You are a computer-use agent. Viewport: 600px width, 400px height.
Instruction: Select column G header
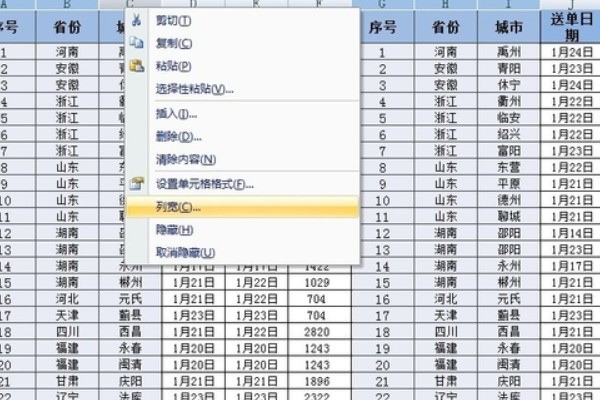tap(382, 4)
